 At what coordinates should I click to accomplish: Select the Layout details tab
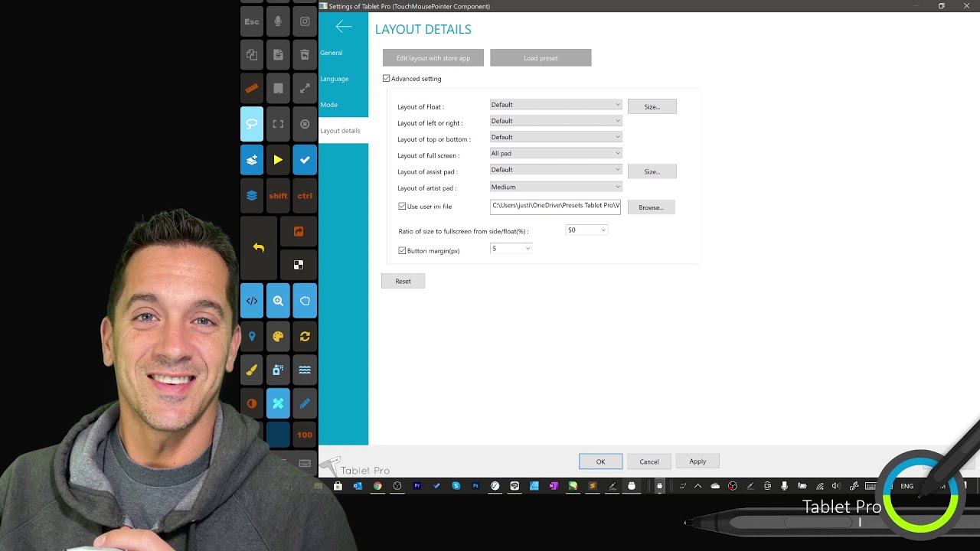pos(343,131)
